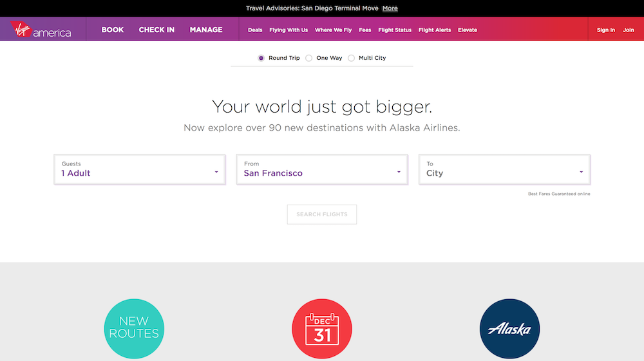Open the New Routes teal circle icon
The height and width of the screenshot is (361, 644).
click(x=134, y=329)
